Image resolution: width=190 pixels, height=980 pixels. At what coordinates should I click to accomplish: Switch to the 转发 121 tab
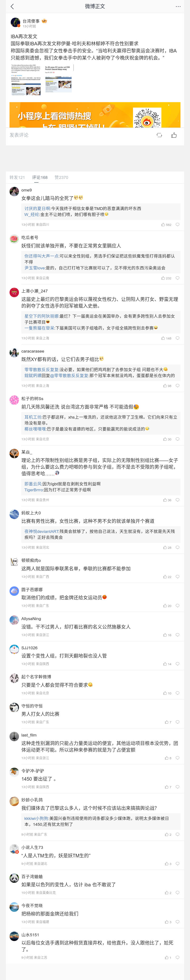17,177
